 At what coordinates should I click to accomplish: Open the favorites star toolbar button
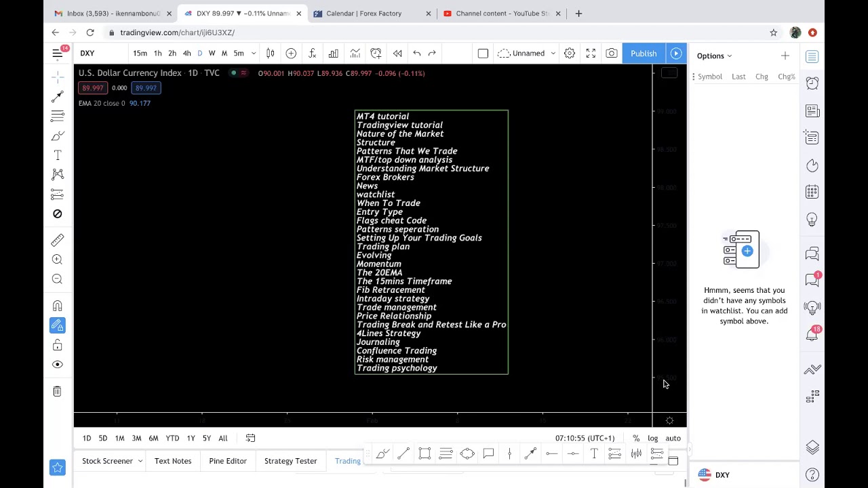[x=58, y=467]
